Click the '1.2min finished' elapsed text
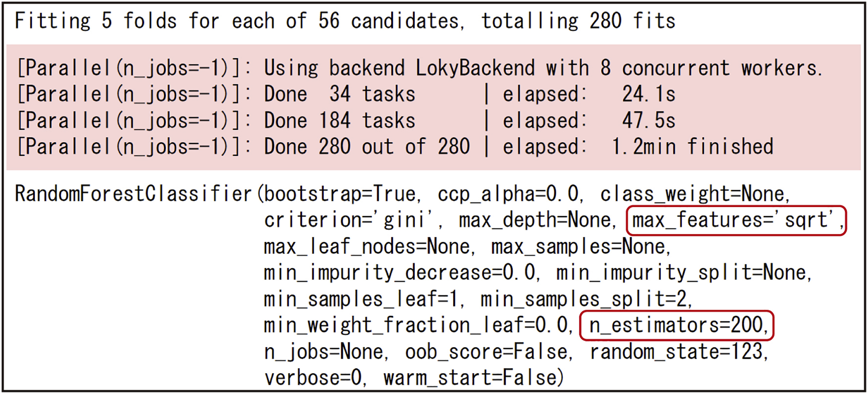Image resolution: width=868 pixels, height=394 pixels. (x=692, y=147)
